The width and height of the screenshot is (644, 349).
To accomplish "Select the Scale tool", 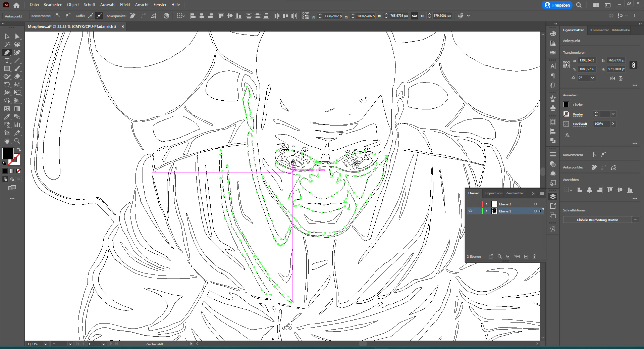I will point(17,85).
